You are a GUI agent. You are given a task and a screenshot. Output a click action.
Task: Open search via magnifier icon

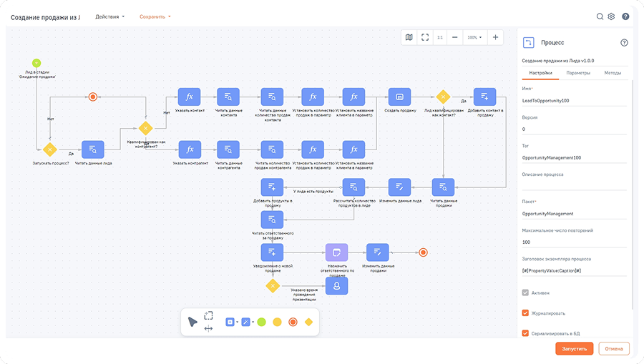[x=600, y=16]
